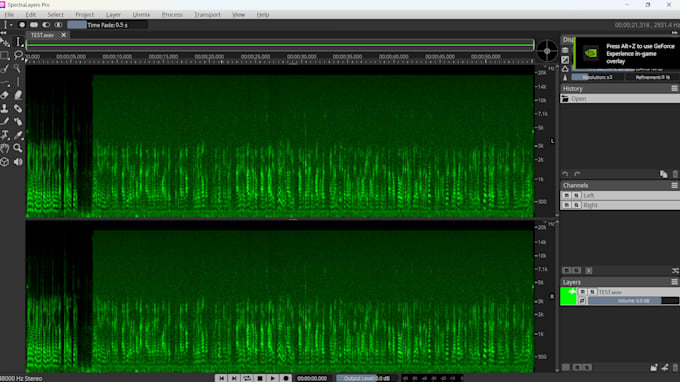The image size is (680, 382).
Task: Click the trash icon in History panel
Action: (x=675, y=174)
